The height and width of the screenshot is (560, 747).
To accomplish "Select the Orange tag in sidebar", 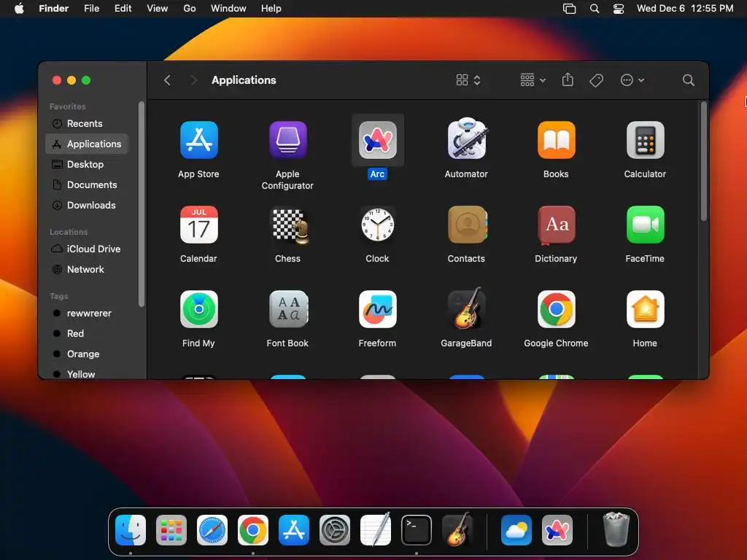I will coord(87,354).
